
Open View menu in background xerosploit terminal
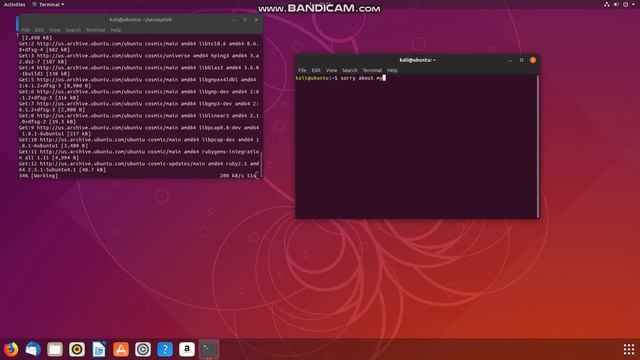tap(55, 30)
